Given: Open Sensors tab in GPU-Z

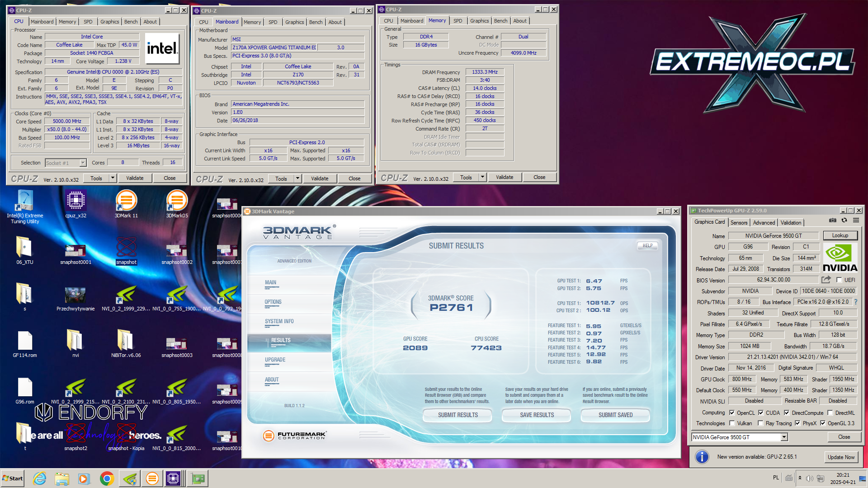Looking at the screenshot, I should click(x=739, y=223).
